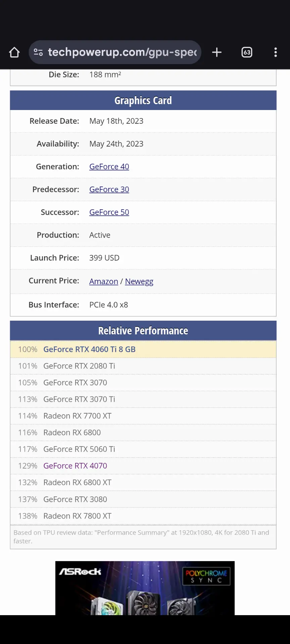Click the 114% performance value
Image resolution: width=290 pixels, height=644 pixels.
tap(28, 416)
